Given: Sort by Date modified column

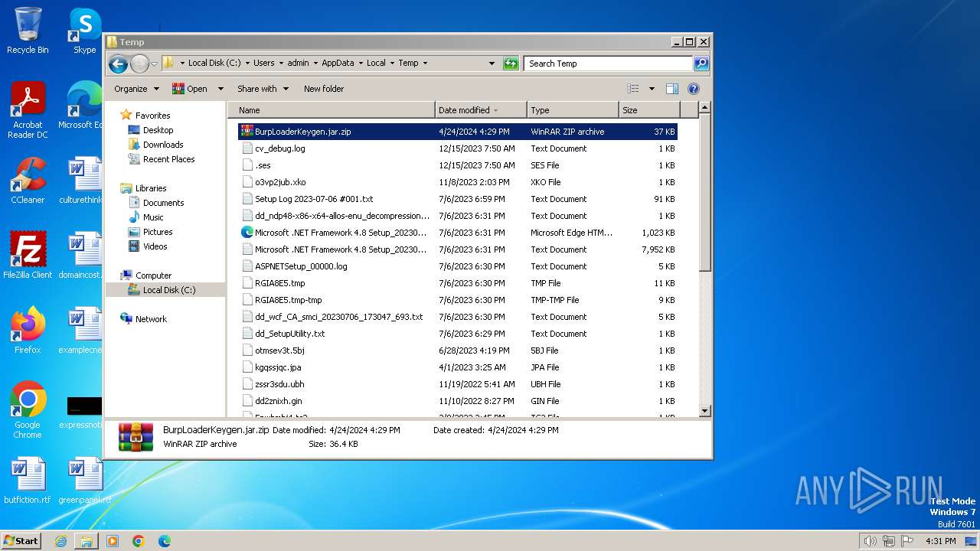Looking at the screenshot, I should coord(481,110).
